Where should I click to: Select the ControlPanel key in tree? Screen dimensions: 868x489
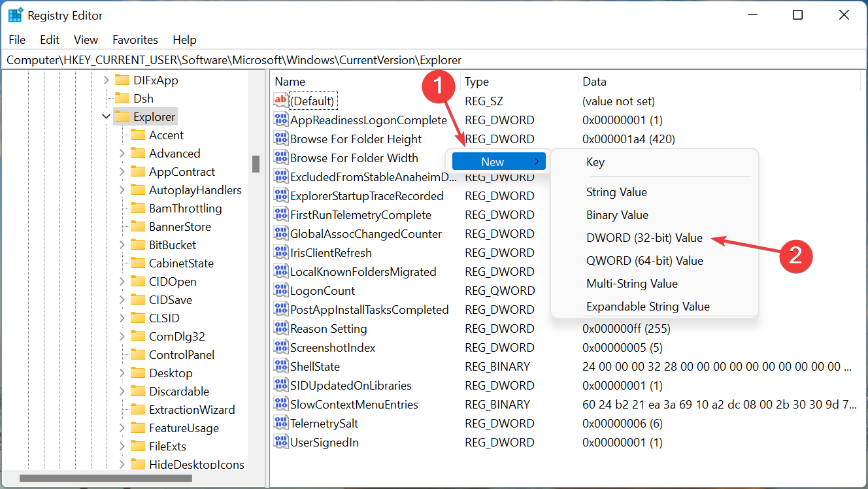pyautogui.click(x=181, y=355)
